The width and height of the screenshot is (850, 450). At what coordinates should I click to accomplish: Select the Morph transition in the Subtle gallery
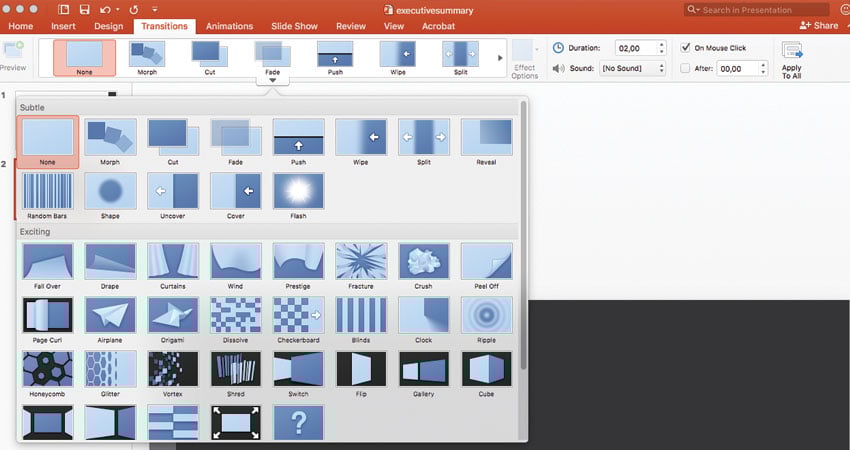click(x=110, y=142)
